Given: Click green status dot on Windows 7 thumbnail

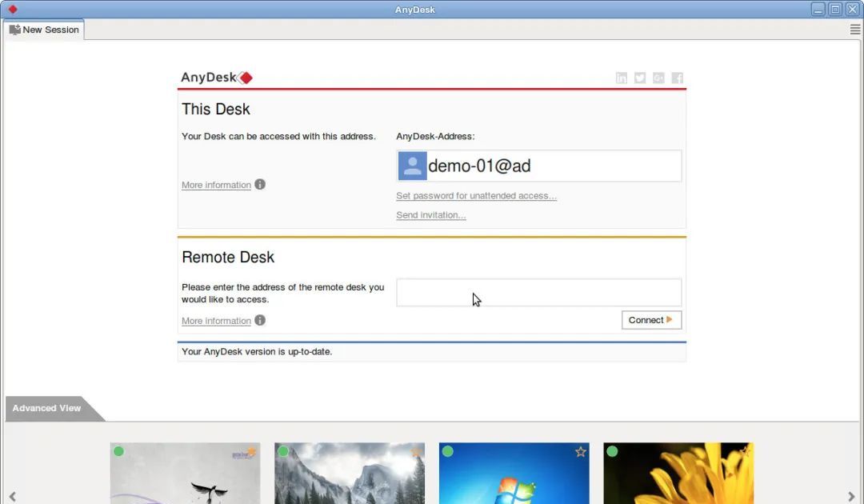Looking at the screenshot, I should [x=447, y=451].
